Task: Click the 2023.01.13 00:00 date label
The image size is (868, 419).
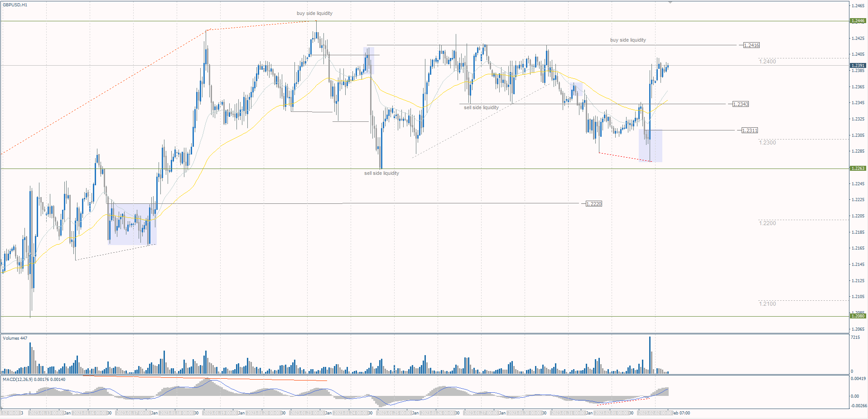Action: coord(46,413)
